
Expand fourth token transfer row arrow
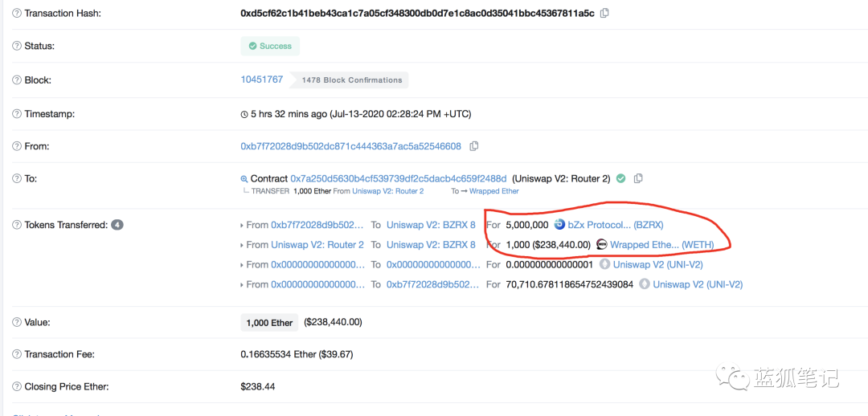tap(242, 285)
